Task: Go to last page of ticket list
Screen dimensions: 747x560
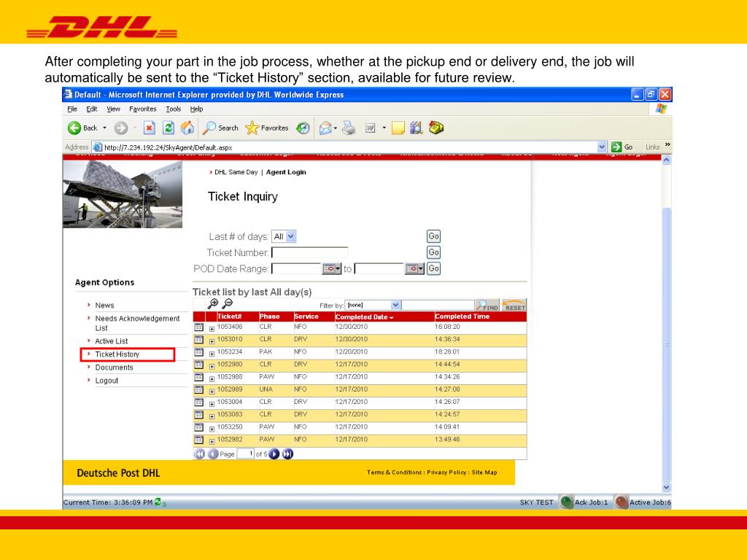Action: (287, 454)
